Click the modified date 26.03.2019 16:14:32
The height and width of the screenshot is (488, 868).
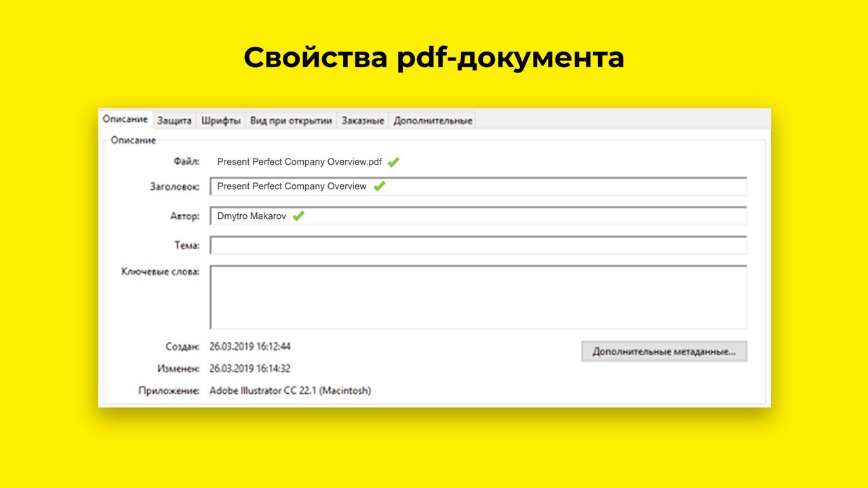pyautogui.click(x=250, y=369)
